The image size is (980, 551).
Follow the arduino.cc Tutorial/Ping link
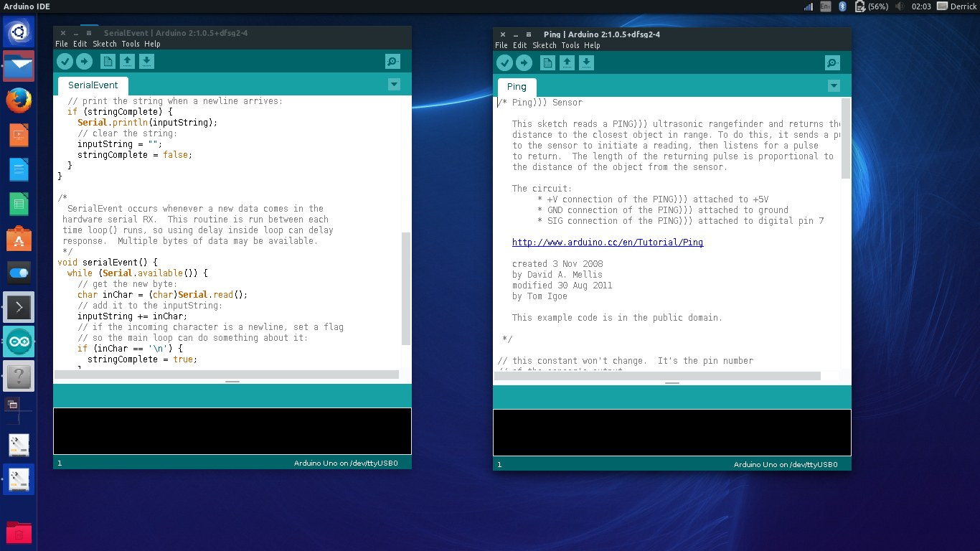(x=608, y=242)
